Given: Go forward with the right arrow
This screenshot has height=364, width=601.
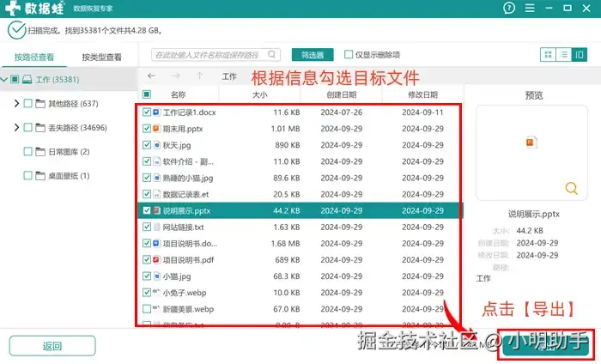Looking at the screenshot, I should tap(175, 76).
